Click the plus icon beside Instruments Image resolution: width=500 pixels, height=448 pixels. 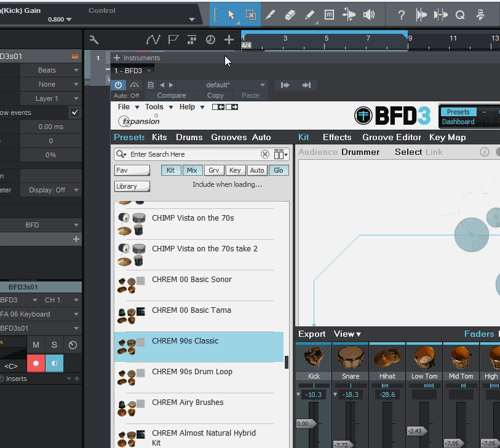[x=117, y=58]
